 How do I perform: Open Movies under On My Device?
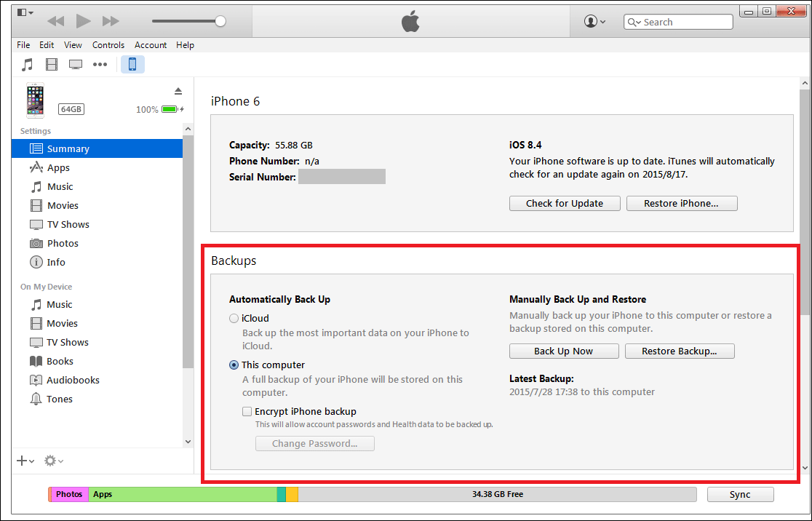coord(97,323)
